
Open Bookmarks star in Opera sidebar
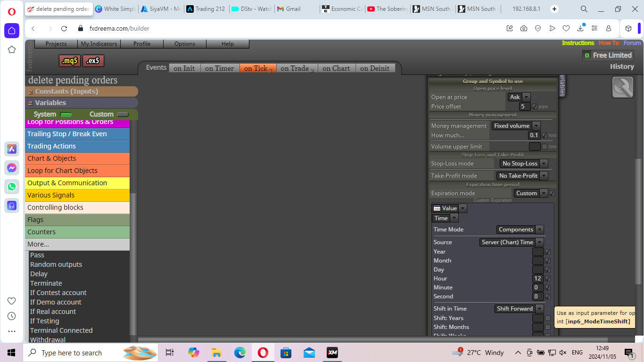click(12, 49)
